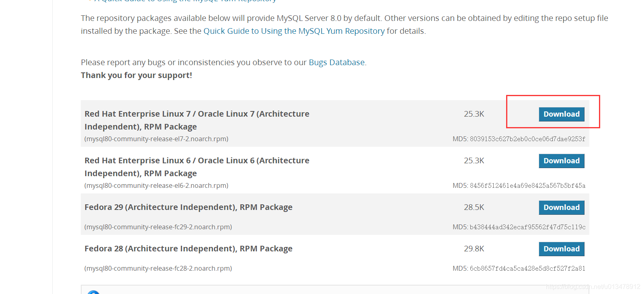
Task: Download the Red Hat Enterprise Linux 7 RPM package
Action: pos(561,114)
